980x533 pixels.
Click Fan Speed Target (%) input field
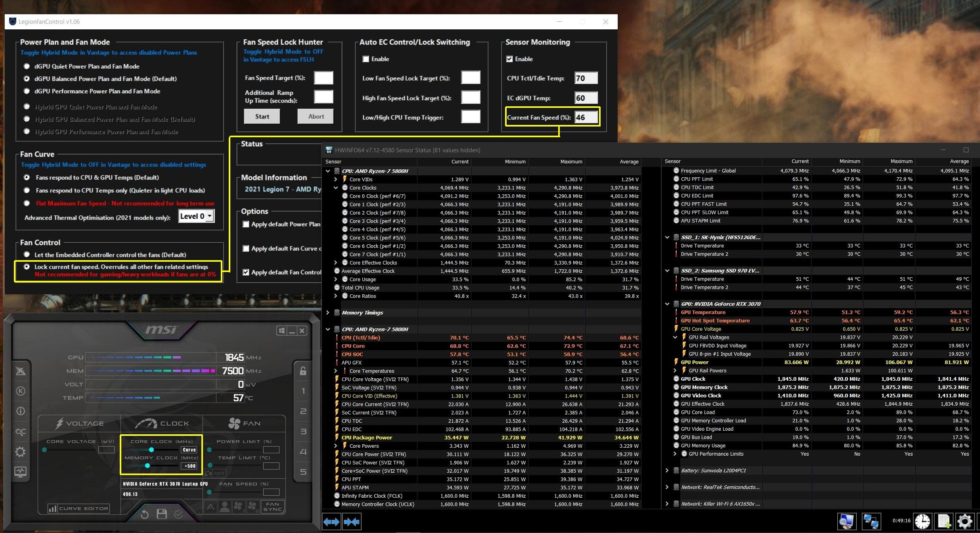(323, 78)
